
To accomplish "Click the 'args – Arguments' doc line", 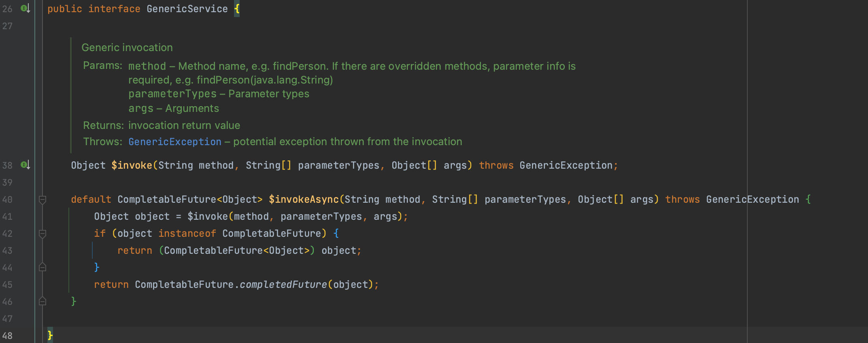I will click(174, 109).
